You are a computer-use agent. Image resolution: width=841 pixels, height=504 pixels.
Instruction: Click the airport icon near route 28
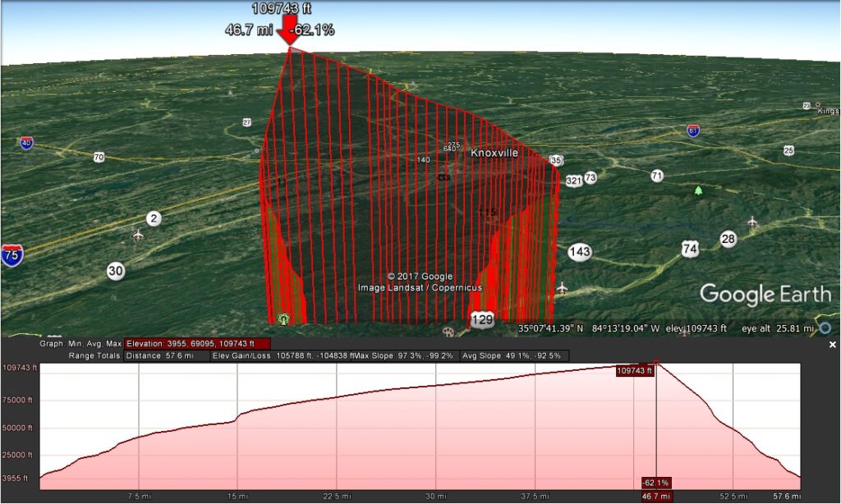click(x=753, y=221)
